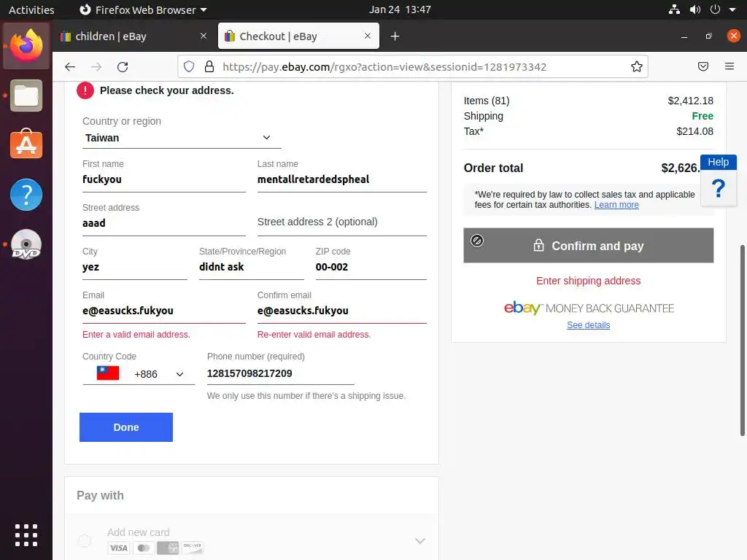Click the State/Province/Region field
The image size is (747, 560).
click(252, 267)
